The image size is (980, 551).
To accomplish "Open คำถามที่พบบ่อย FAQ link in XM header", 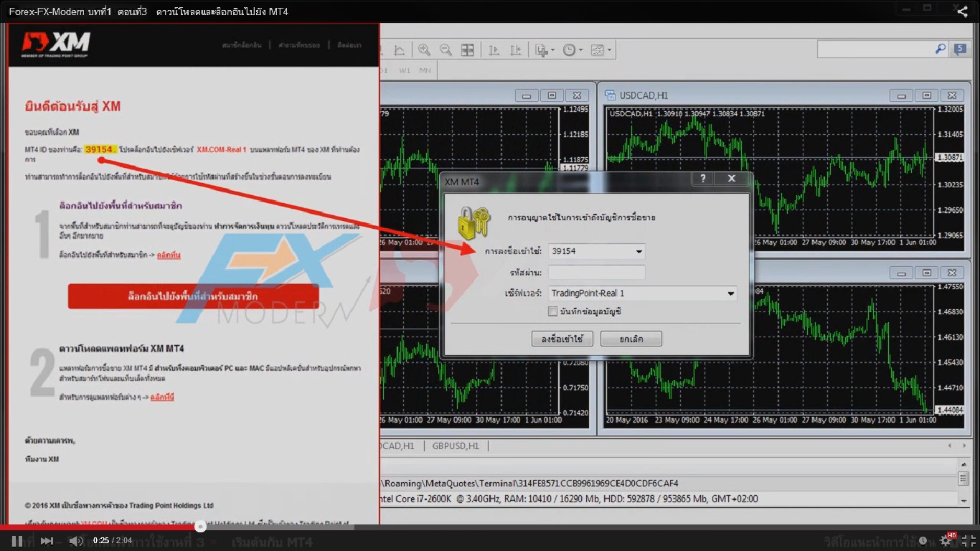I will [x=298, y=45].
